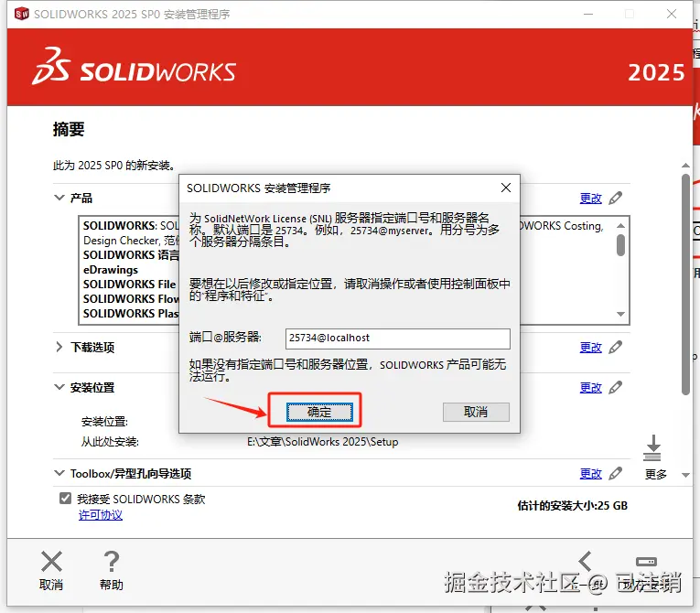The image size is (700, 613).
Task: Click the SW app icon in title bar
Action: coord(21,14)
